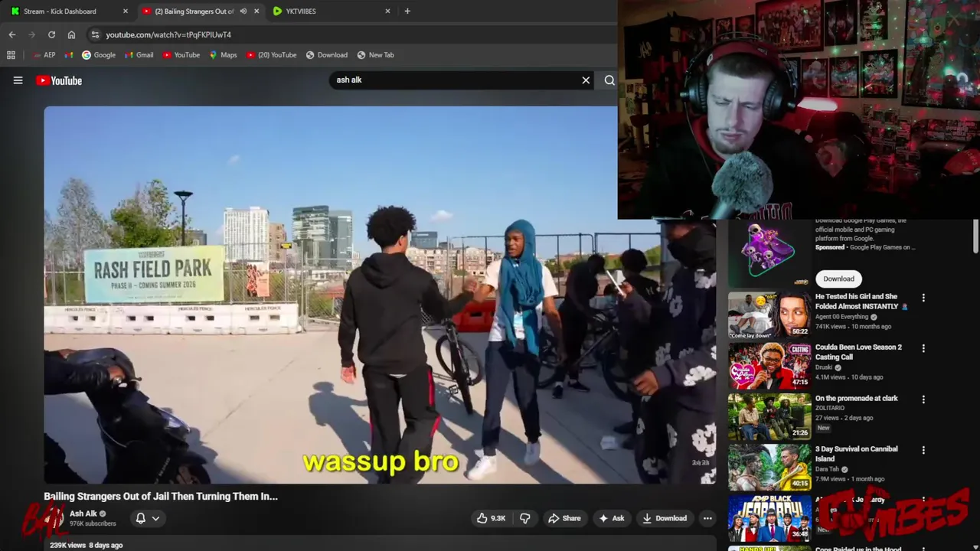Open the Maps bookmark
This screenshot has width=980, height=551.
click(x=223, y=55)
